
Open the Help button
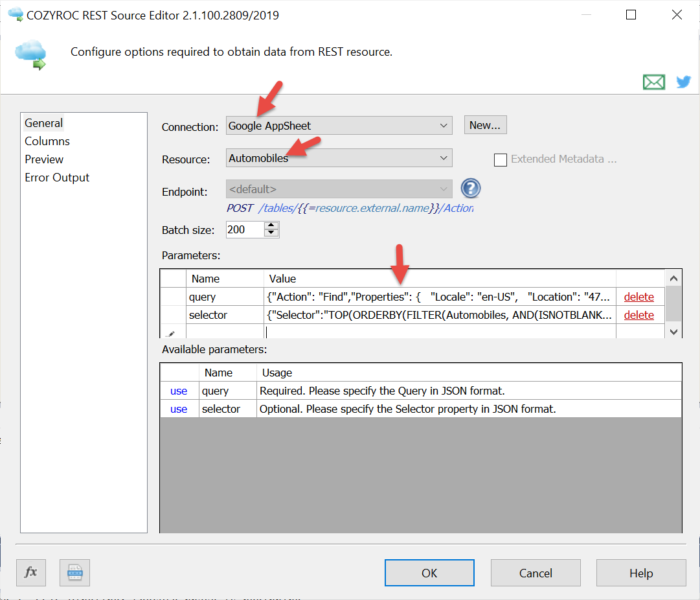641,573
